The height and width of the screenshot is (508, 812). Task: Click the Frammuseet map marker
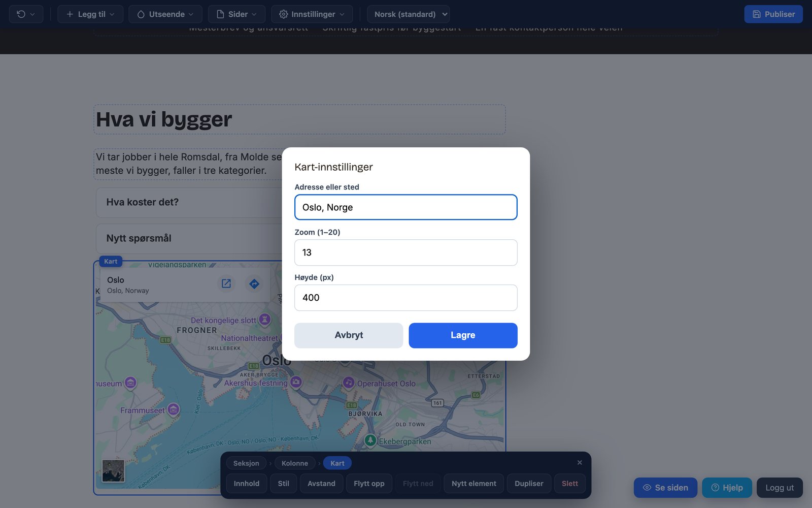click(x=174, y=409)
